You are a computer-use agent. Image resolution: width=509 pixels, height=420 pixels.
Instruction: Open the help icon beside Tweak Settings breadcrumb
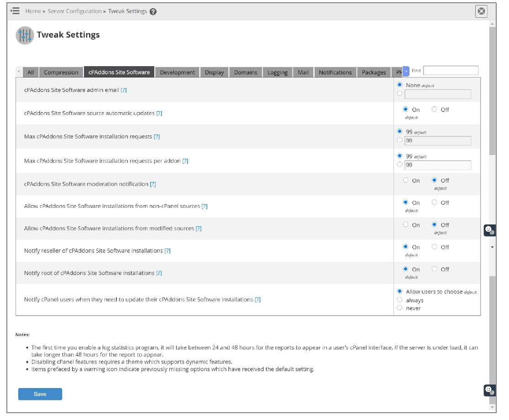point(153,12)
